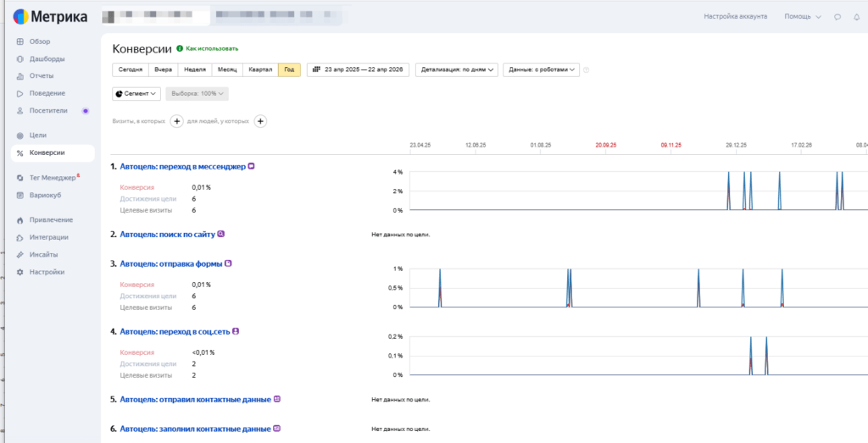Click the form submission goal type icon

228,263
